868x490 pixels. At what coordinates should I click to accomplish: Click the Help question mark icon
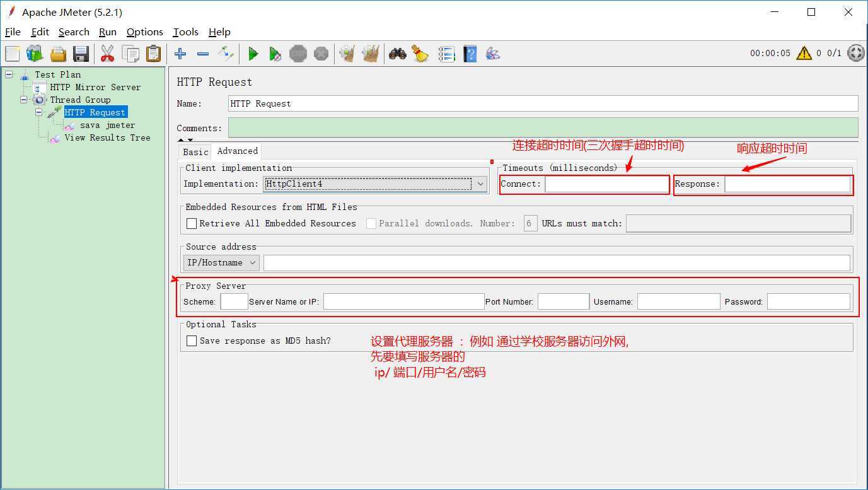click(x=470, y=54)
